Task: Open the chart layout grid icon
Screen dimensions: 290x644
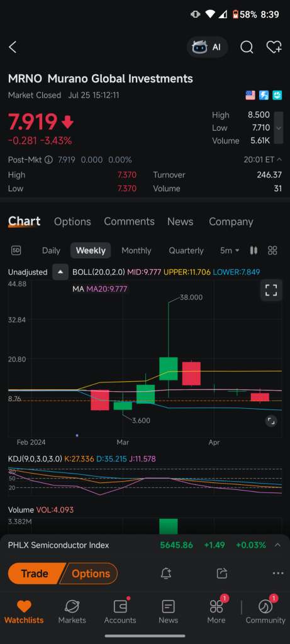Action: coord(272,250)
